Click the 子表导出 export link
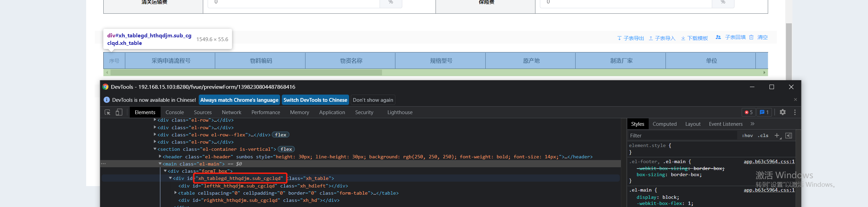Screen dimensions: 868x207 630,38
